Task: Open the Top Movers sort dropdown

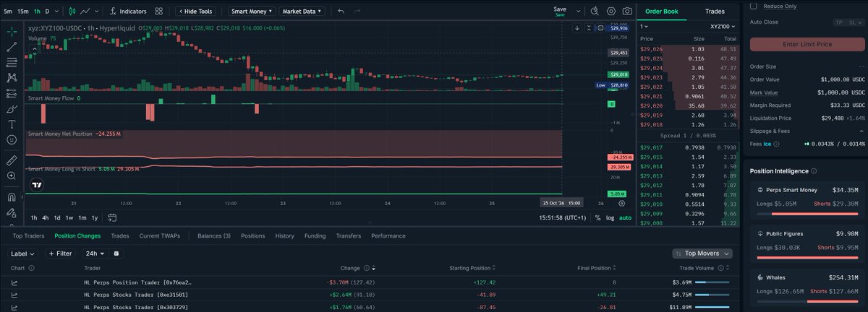Action: tap(702, 253)
